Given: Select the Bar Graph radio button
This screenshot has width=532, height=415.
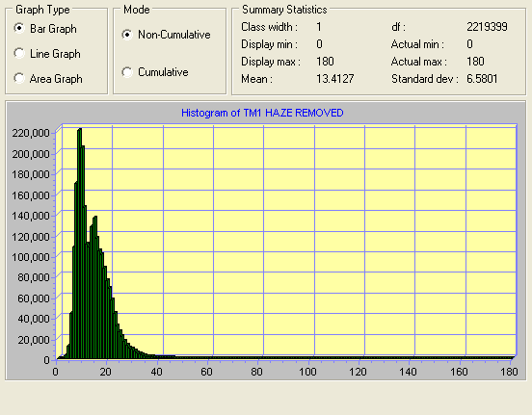Looking at the screenshot, I should pos(19,28).
